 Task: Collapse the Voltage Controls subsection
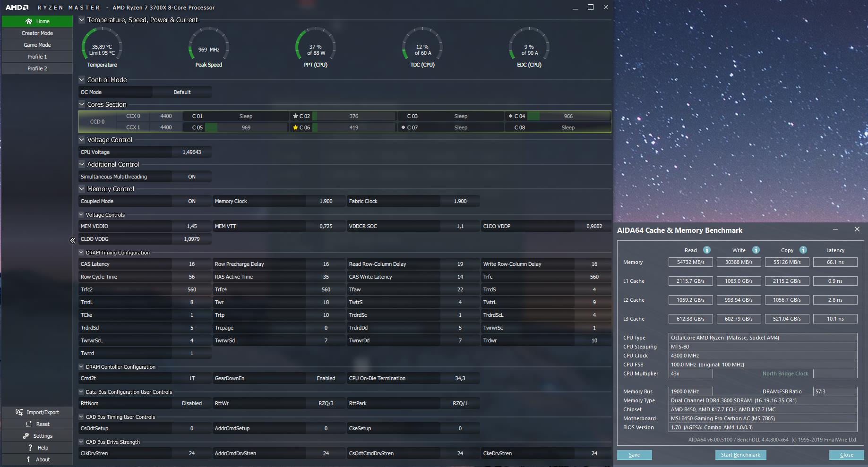pyautogui.click(x=81, y=215)
